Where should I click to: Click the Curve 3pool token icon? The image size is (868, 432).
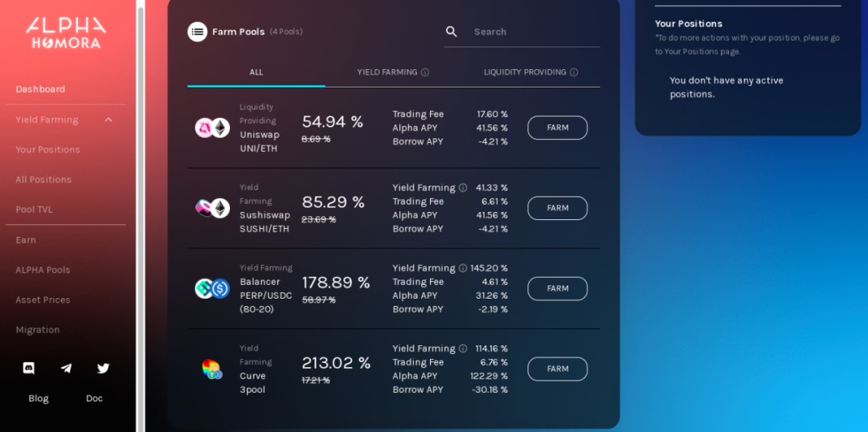[x=212, y=369]
